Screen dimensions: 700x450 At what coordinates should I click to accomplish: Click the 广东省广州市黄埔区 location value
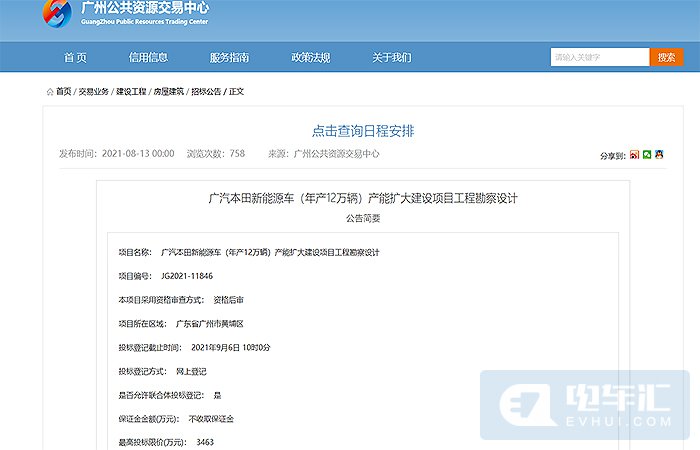[x=209, y=324]
